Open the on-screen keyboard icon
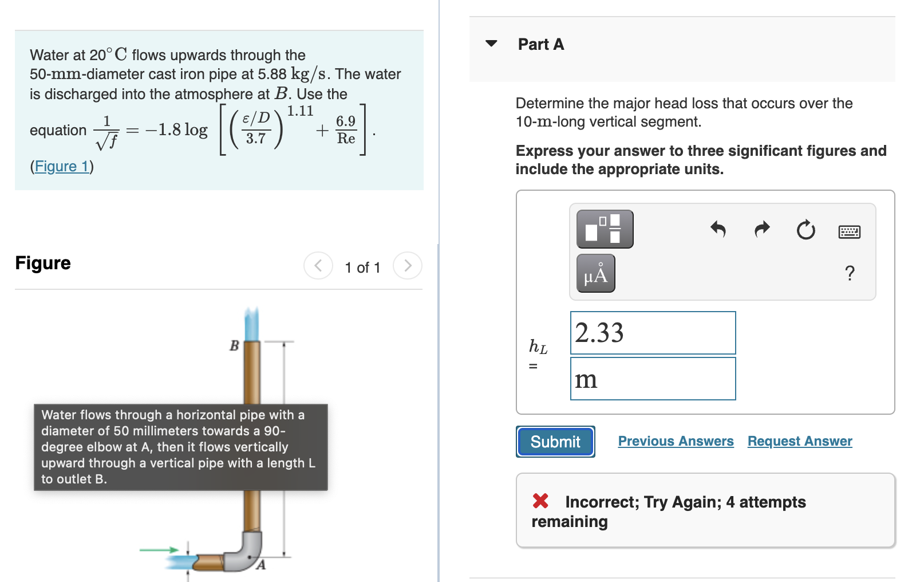Viewport: 924px width, 582px height. 849,230
